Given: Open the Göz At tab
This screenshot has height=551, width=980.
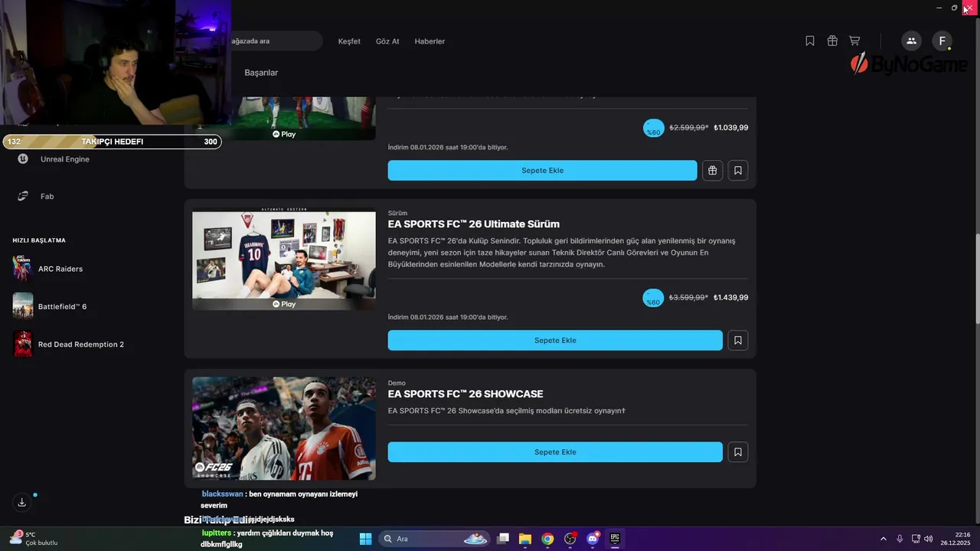Looking at the screenshot, I should tap(387, 41).
